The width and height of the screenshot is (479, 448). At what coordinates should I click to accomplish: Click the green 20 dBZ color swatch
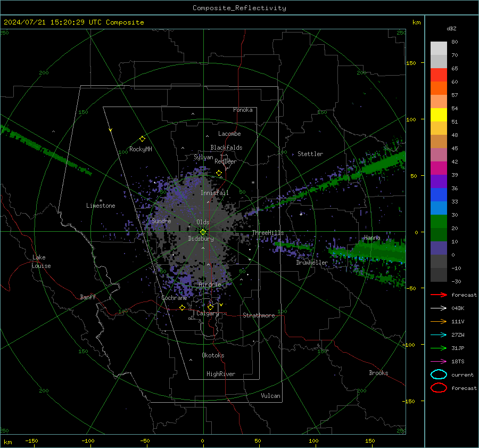439,221
